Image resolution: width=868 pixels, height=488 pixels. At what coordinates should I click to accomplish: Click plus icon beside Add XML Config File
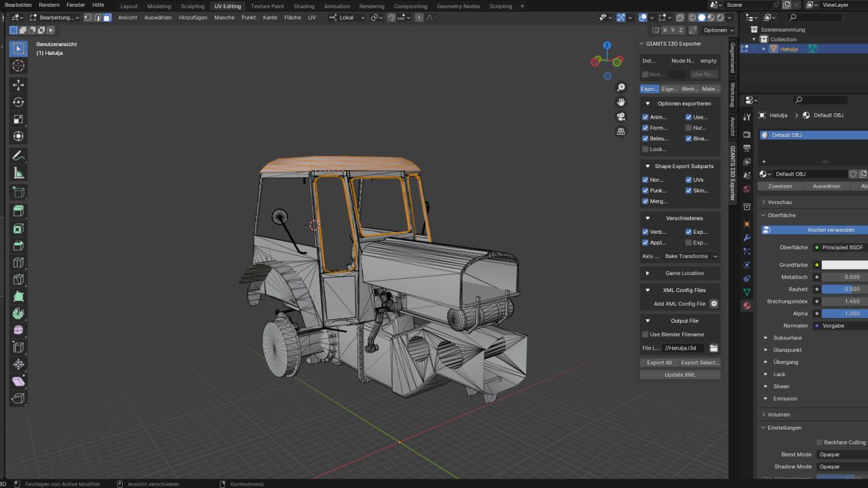click(x=713, y=304)
